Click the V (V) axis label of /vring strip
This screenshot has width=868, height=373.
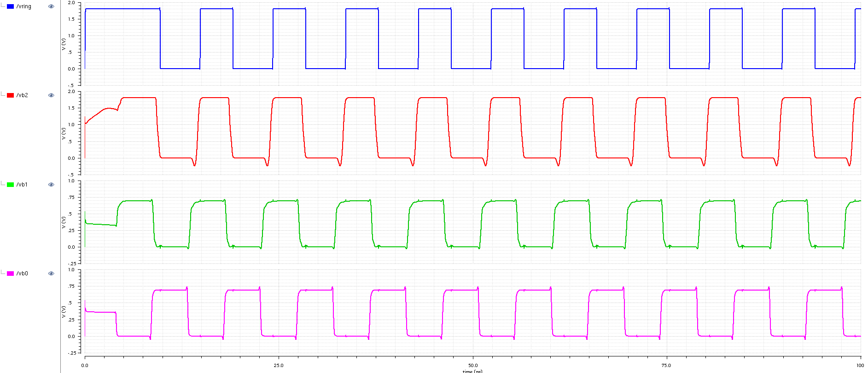tap(64, 44)
